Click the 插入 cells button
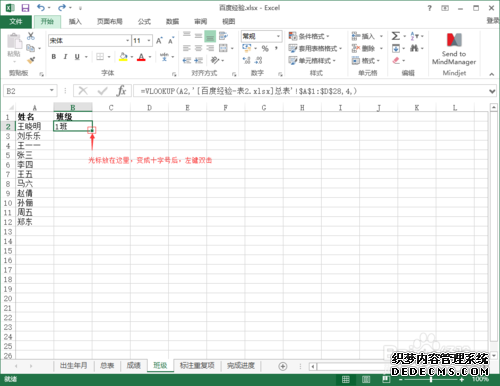The height and width of the screenshot is (386, 500). tap(368, 36)
